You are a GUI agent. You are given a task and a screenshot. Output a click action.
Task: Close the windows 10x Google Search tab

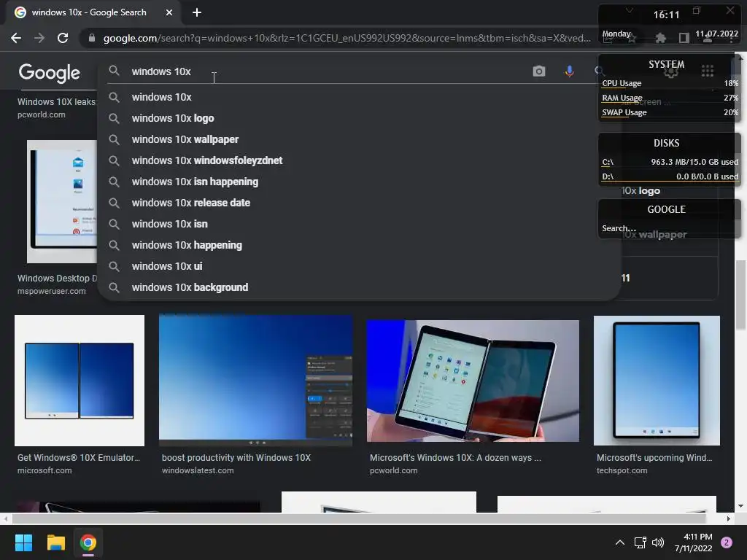[169, 12]
